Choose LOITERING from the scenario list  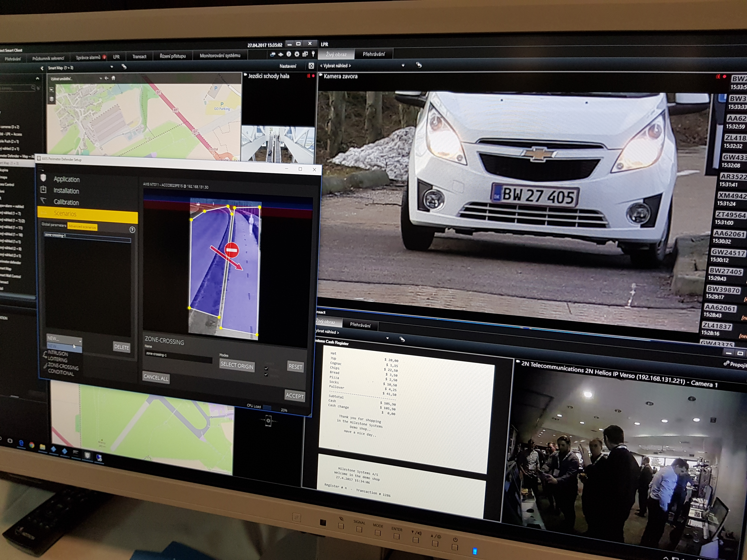point(57,359)
